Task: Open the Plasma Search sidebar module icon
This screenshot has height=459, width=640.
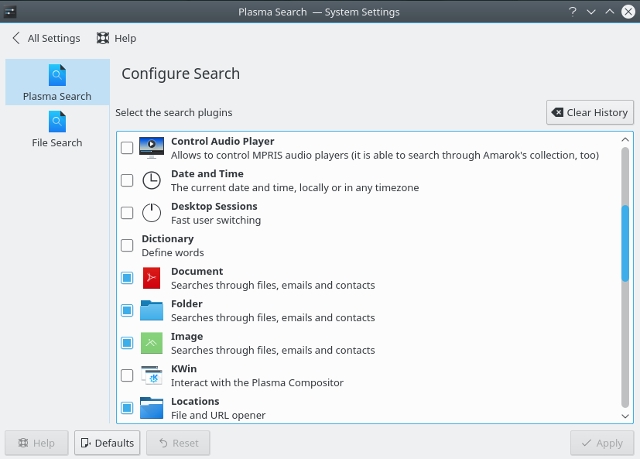Action: click(57, 75)
